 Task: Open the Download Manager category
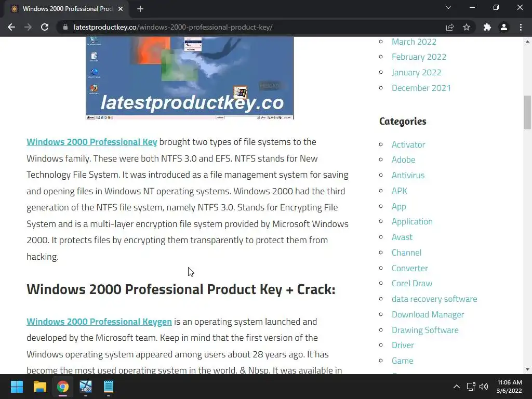pyautogui.click(x=428, y=314)
